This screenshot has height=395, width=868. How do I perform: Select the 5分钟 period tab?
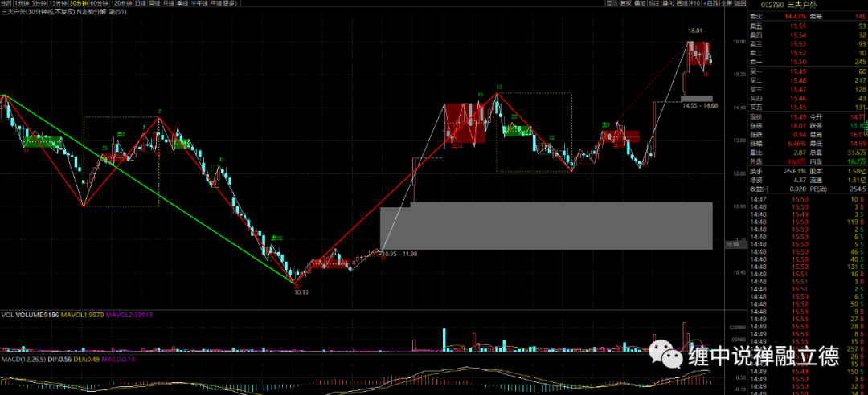(39, 3)
